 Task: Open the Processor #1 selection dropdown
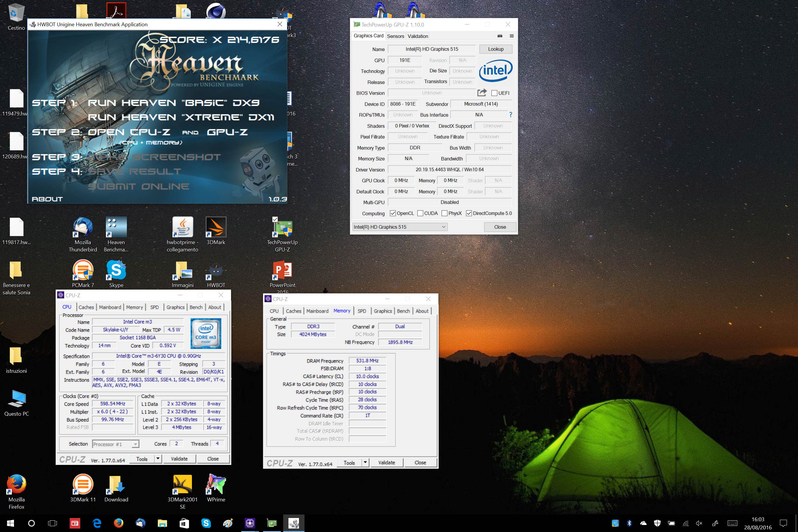(x=116, y=444)
